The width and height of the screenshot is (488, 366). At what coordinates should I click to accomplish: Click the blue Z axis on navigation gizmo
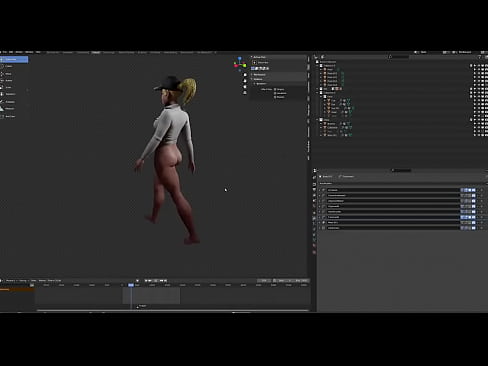[240, 59]
